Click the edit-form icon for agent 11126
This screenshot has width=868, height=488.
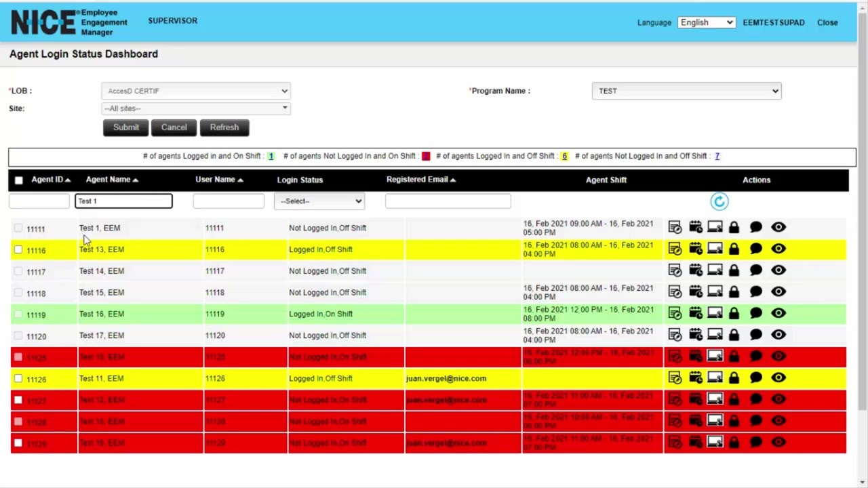click(675, 378)
